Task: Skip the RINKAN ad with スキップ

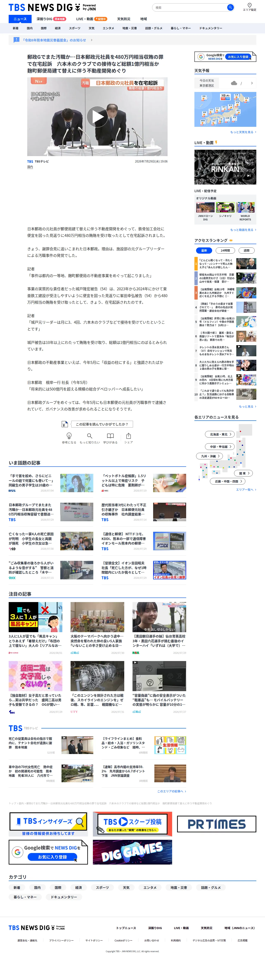Action: pyautogui.click(x=242, y=176)
